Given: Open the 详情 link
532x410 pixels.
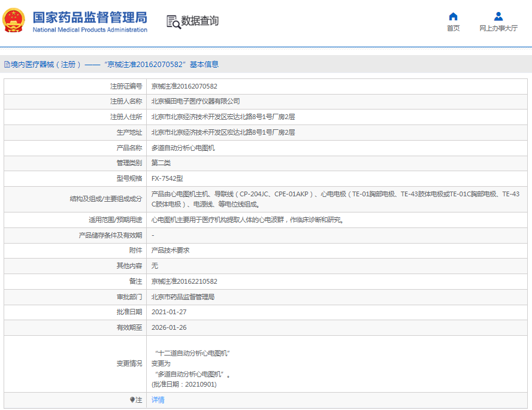Looking at the screenshot, I should (x=158, y=400).
